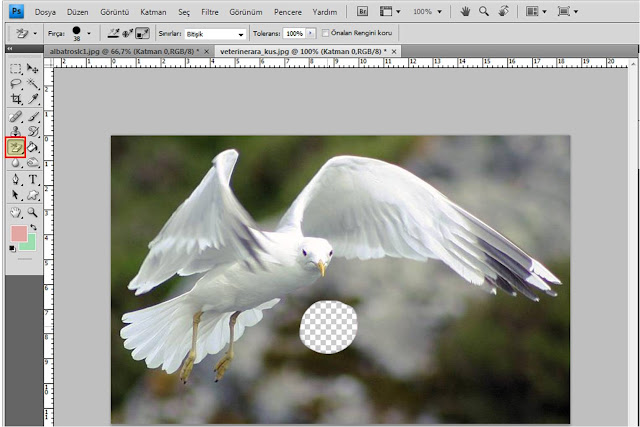Click the pink foreground color swatch

[x=19, y=233]
